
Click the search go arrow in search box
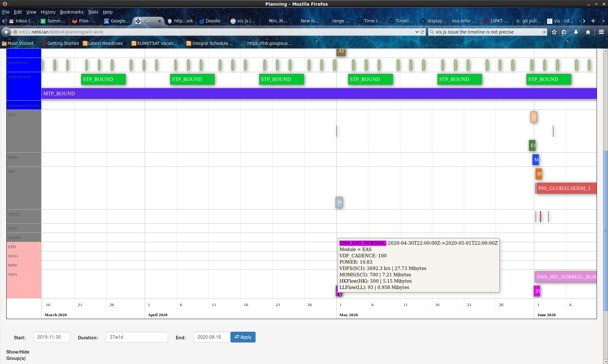point(544,32)
